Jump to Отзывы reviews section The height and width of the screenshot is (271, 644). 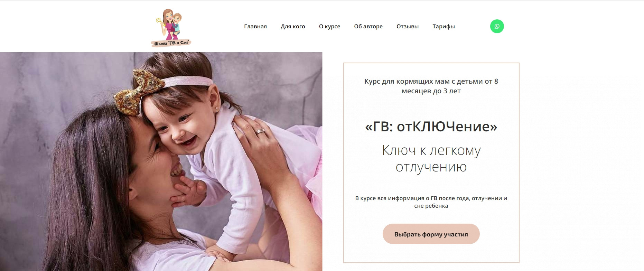click(x=408, y=26)
